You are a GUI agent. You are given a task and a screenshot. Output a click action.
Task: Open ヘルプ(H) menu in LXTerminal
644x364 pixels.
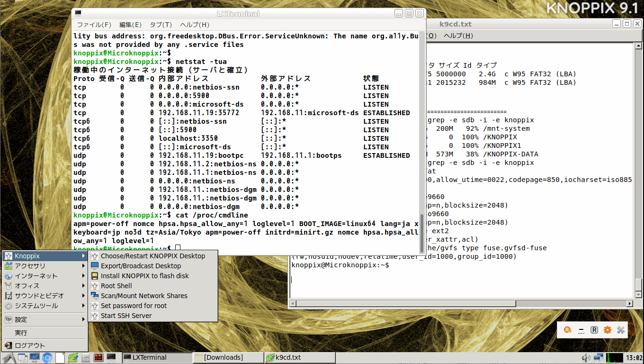[x=195, y=25]
